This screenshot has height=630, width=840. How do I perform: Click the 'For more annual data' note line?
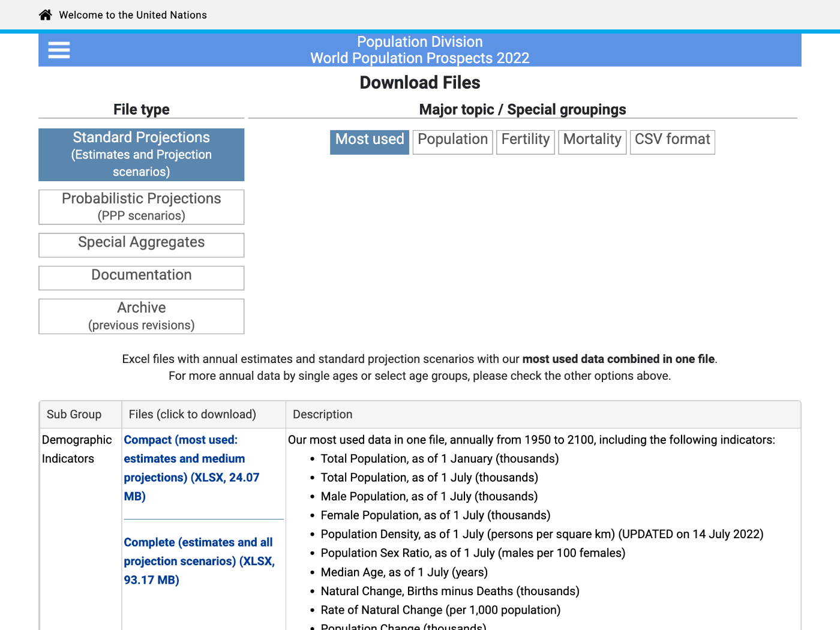point(420,376)
